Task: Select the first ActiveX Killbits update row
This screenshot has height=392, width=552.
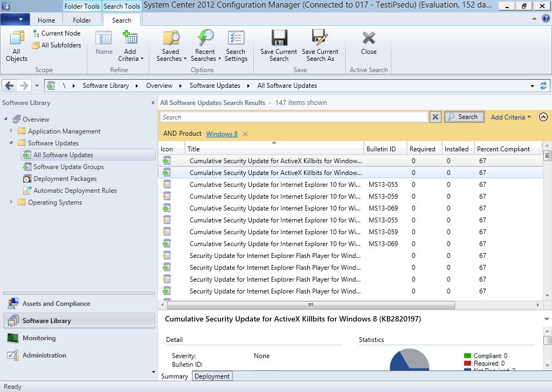Action: [350, 160]
